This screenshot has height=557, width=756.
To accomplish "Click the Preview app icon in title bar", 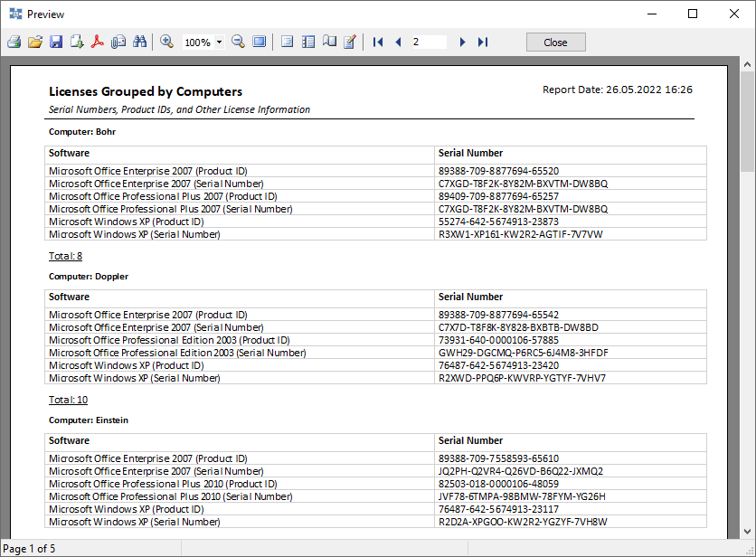I will tap(16, 14).
